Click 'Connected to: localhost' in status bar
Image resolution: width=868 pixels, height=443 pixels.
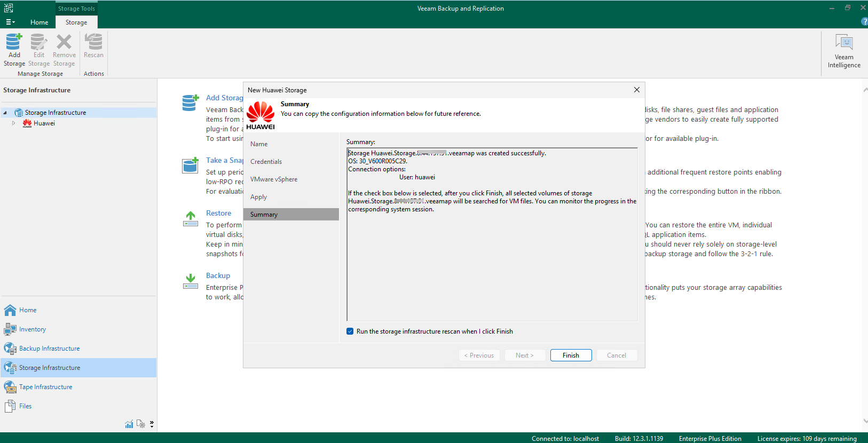(565, 439)
